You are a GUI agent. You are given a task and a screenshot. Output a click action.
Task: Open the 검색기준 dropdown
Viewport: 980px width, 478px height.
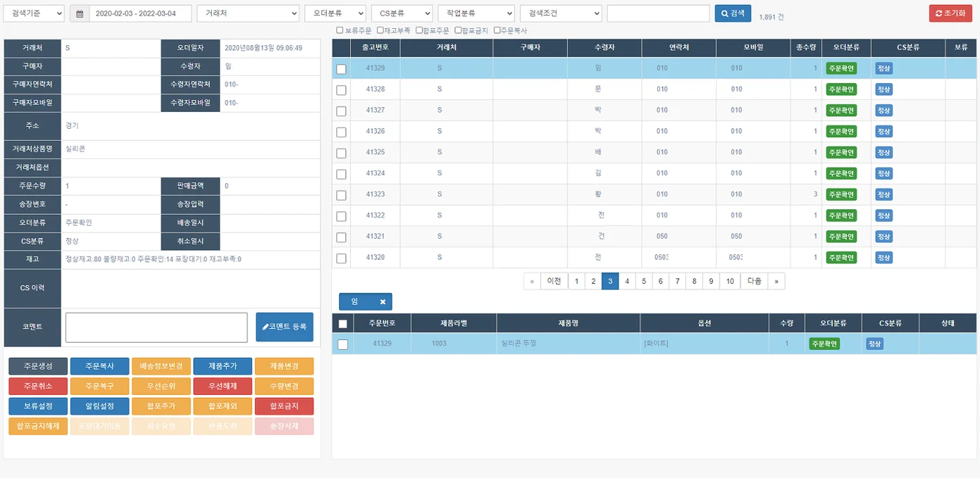click(34, 14)
